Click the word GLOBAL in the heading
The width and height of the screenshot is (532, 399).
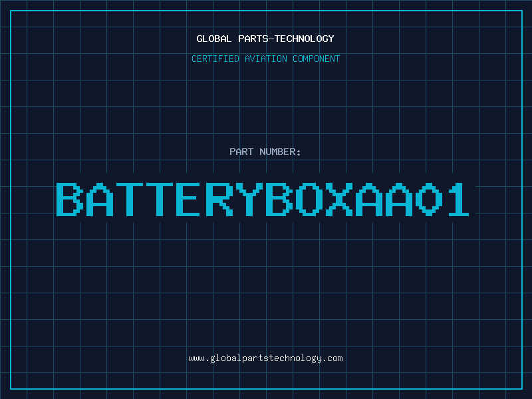[x=213, y=39]
